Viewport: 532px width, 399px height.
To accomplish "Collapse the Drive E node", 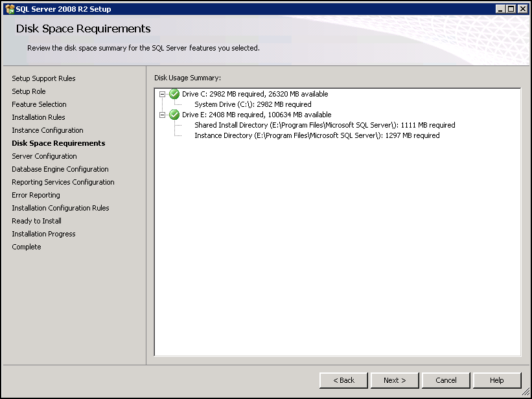I will coord(161,115).
